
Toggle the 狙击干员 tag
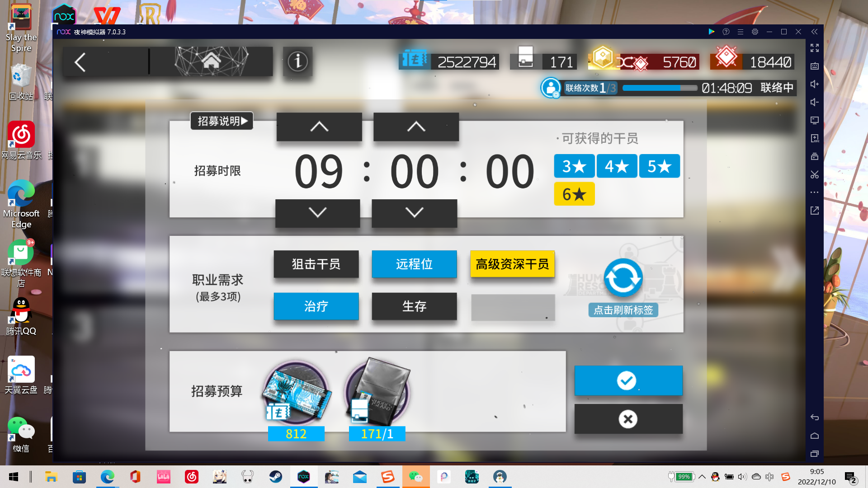(316, 264)
